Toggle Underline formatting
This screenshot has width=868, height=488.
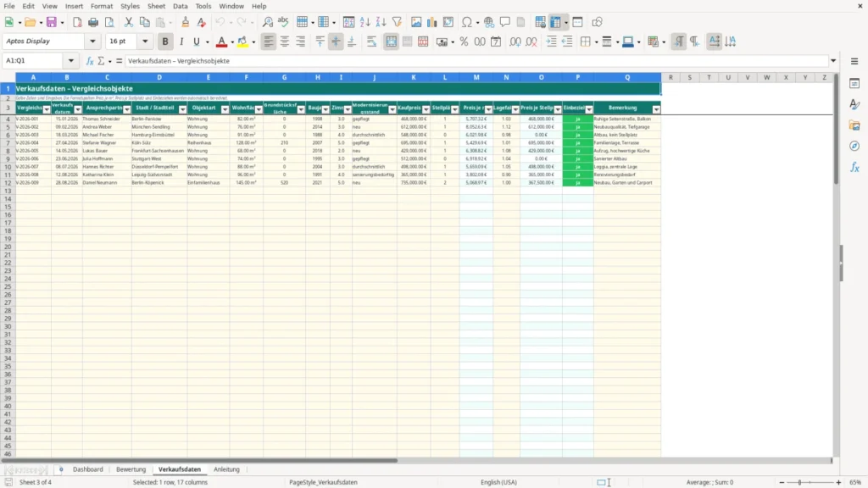tap(197, 42)
